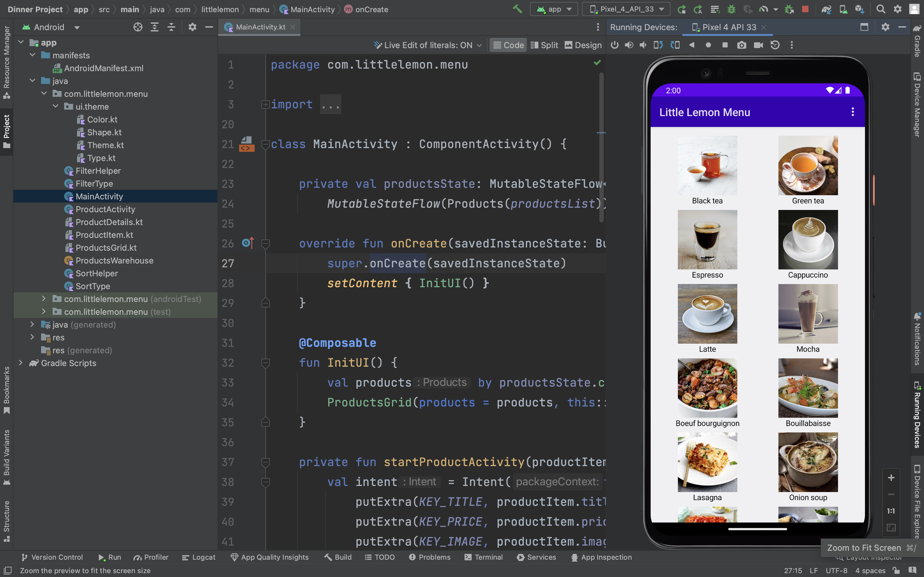Click the hammer Make Project icon
924x577 pixels.
pos(517,9)
